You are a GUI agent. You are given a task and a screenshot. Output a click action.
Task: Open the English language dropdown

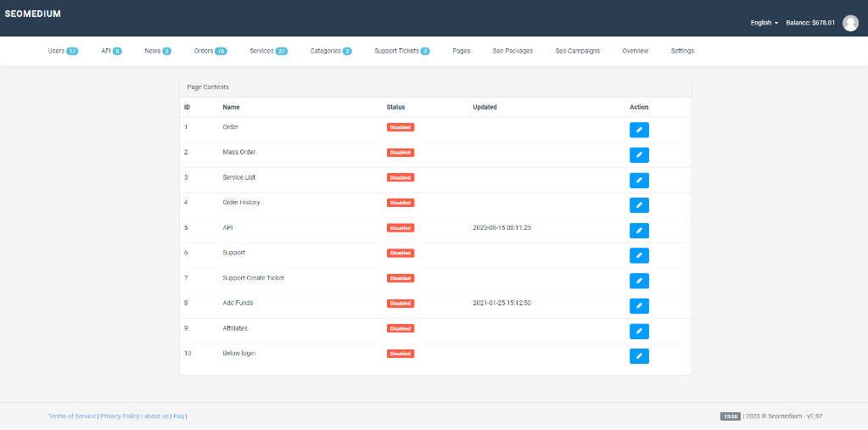[x=764, y=23]
